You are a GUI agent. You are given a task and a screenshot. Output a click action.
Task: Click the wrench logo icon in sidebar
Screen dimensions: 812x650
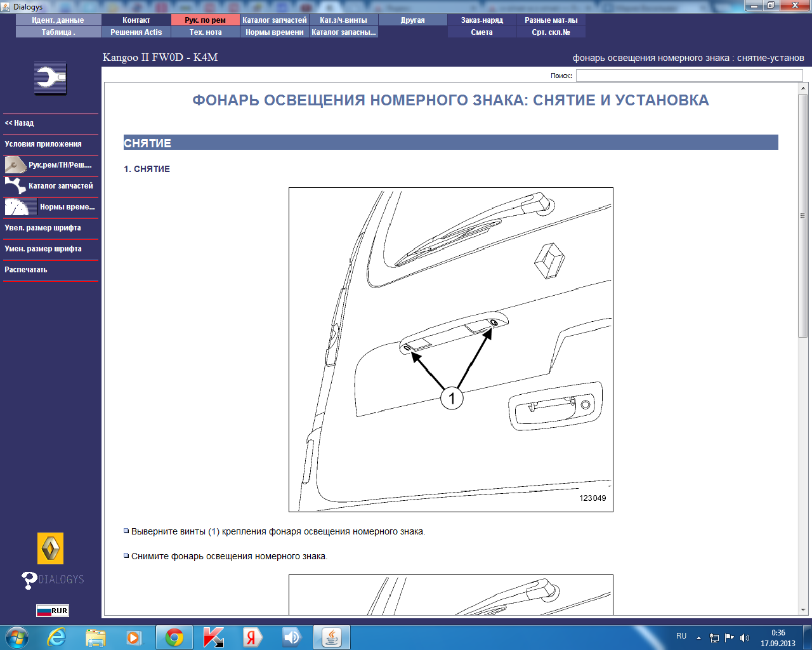50,79
